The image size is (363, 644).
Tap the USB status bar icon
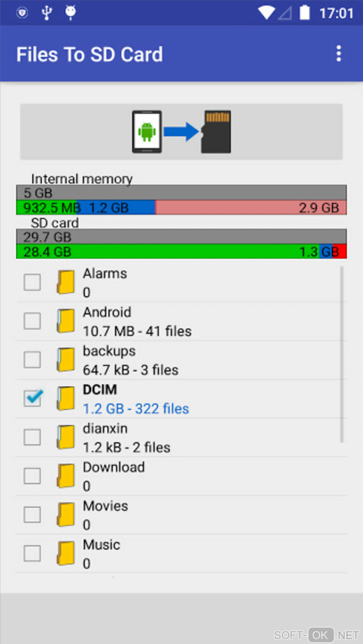coord(47,13)
